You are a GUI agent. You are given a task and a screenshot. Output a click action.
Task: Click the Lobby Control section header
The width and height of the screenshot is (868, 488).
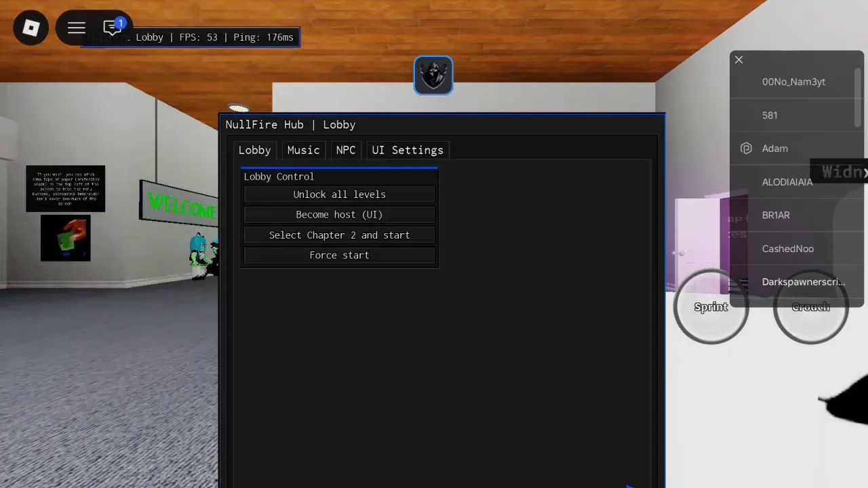[x=279, y=177]
